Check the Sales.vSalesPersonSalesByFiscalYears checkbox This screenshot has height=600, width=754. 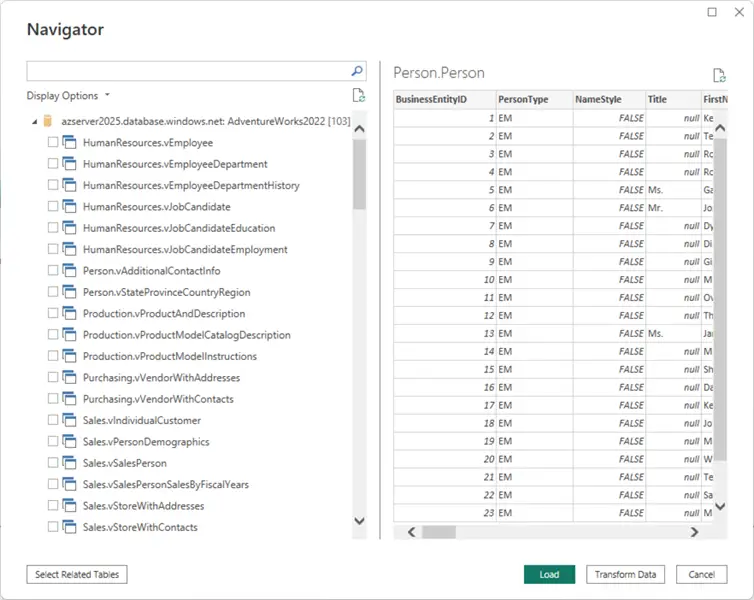coord(53,484)
